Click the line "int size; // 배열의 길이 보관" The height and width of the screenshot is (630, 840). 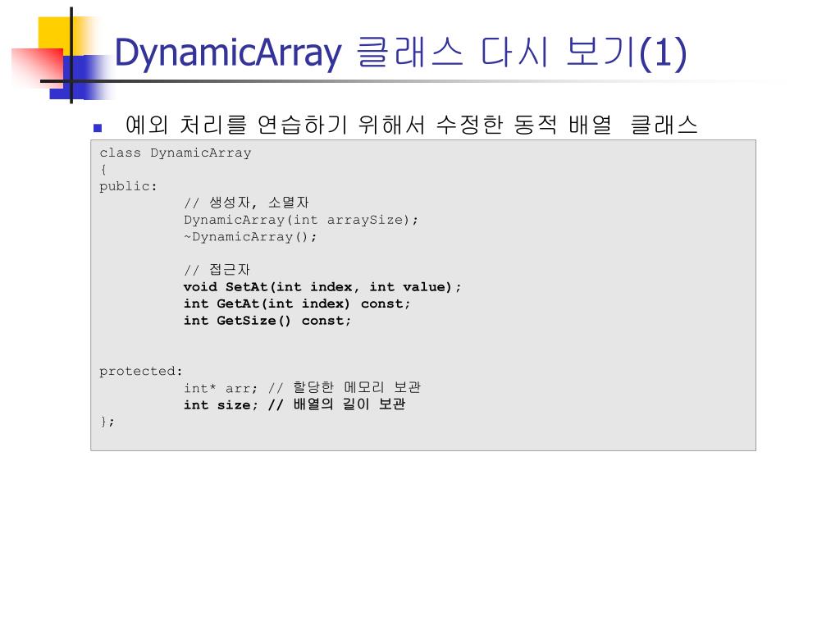[x=294, y=404]
